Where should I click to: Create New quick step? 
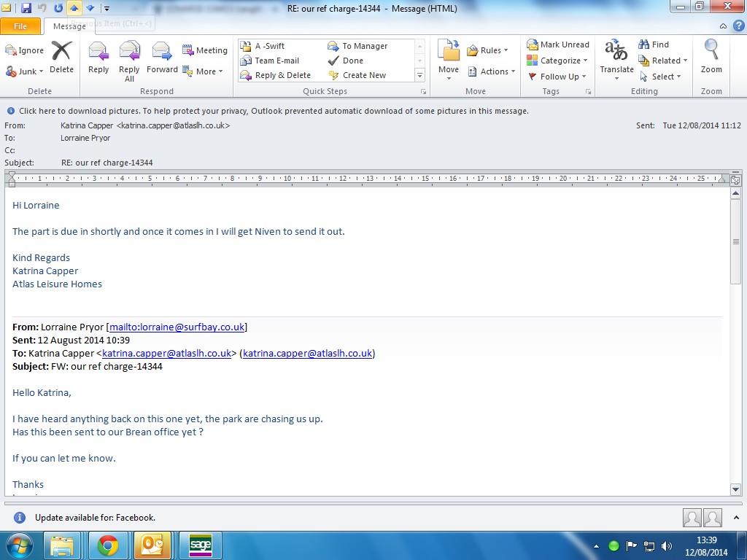click(357, 75)
